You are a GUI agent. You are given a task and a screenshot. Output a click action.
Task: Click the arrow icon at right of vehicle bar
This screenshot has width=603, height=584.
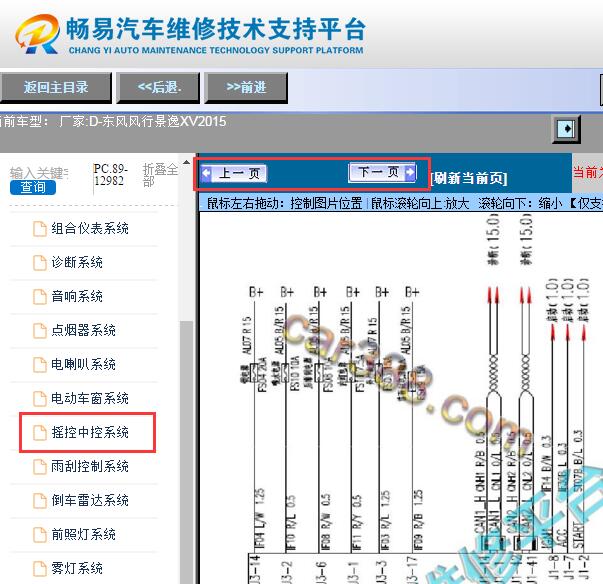[x=566, y=128]
